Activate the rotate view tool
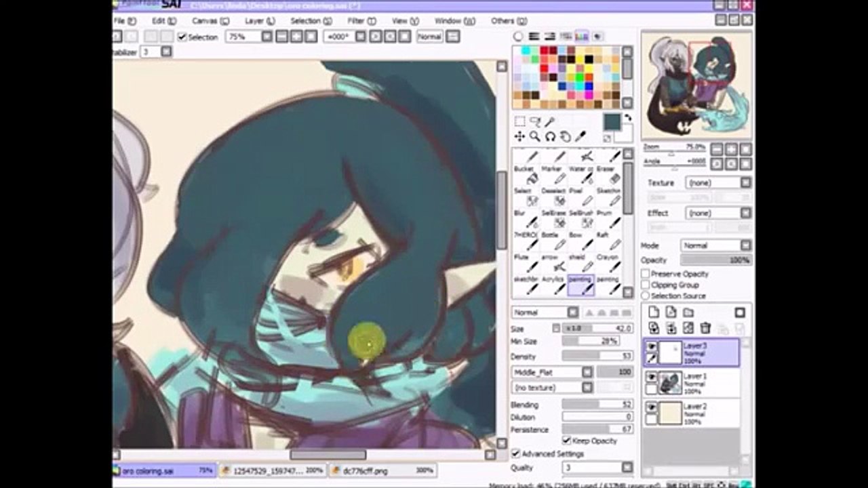The image size is (868, 488). click(550, 137)
